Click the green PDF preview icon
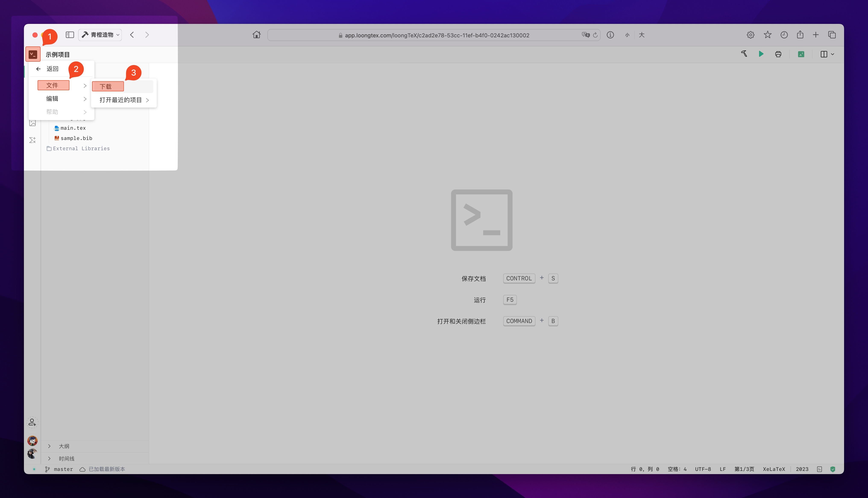 [x=801, y=54]
